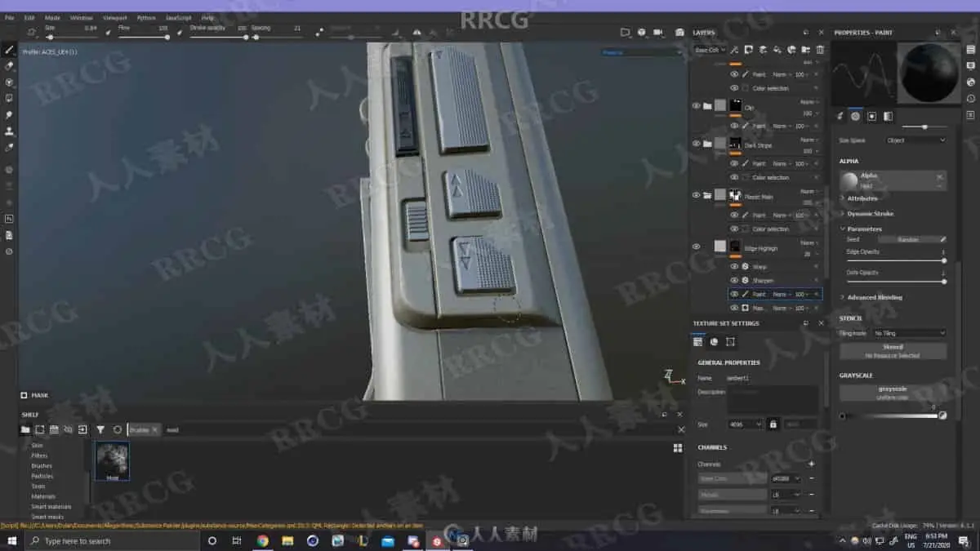Click the grayscale uniform color button

coord(893,393)
